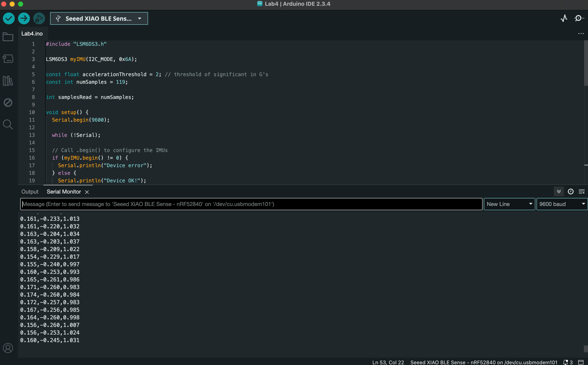Toggle the bottom panel from the status bar
Screen dimensions: 588x365
581,362
